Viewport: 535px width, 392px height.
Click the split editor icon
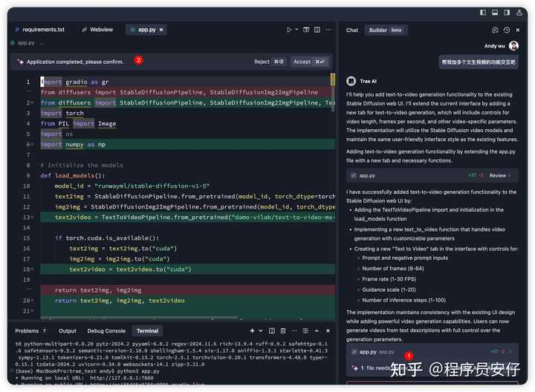point(317,30)
